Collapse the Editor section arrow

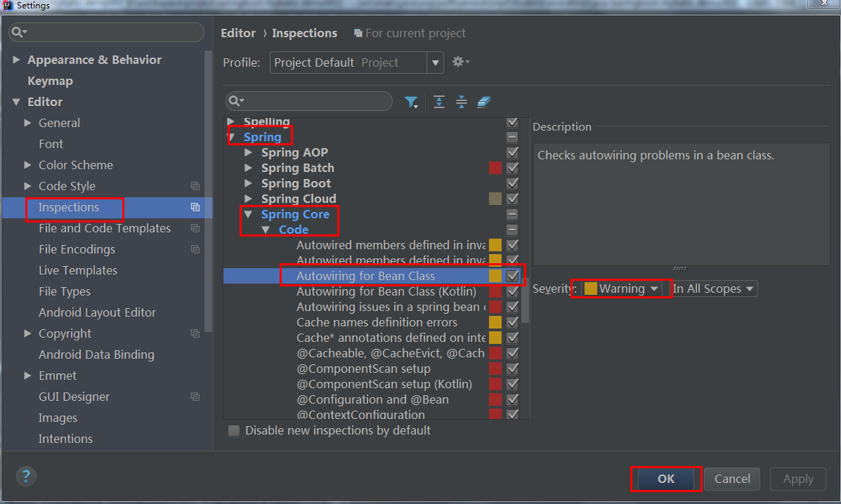tap(16, 102)
